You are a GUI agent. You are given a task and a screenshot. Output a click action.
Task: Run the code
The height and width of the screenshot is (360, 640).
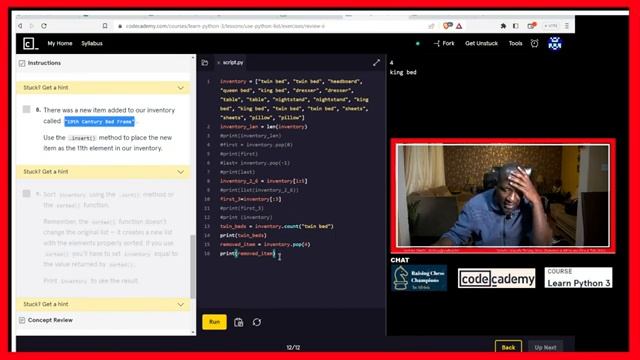tap(214, 322)
